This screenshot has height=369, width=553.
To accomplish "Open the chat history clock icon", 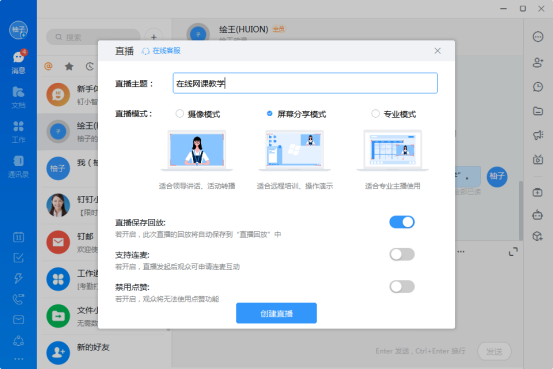I will 538,87.
